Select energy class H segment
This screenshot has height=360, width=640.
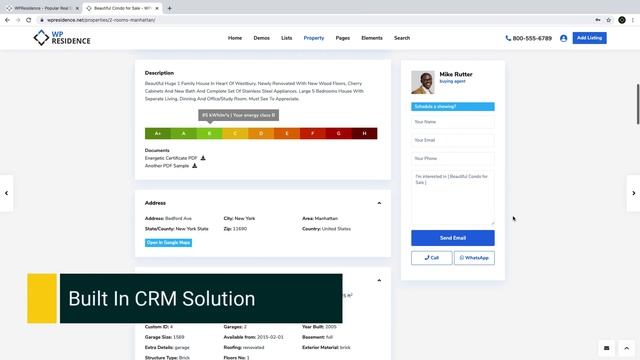[364, 133]
